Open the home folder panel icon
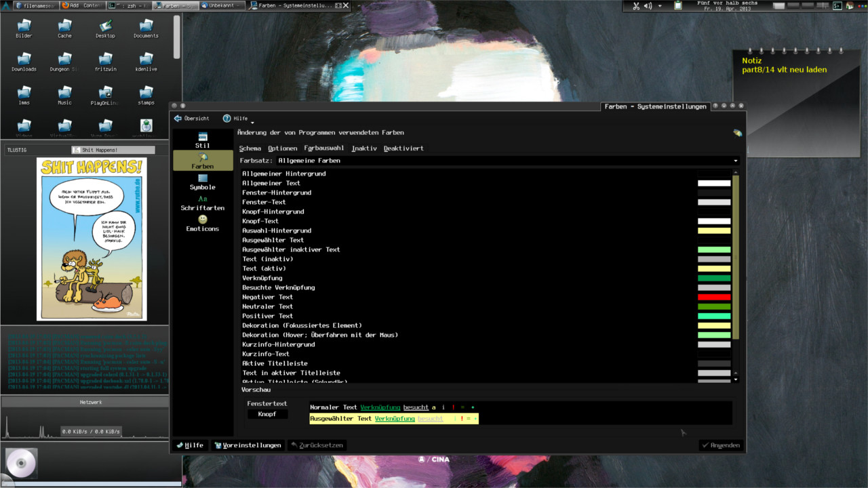 click(850, 5)
